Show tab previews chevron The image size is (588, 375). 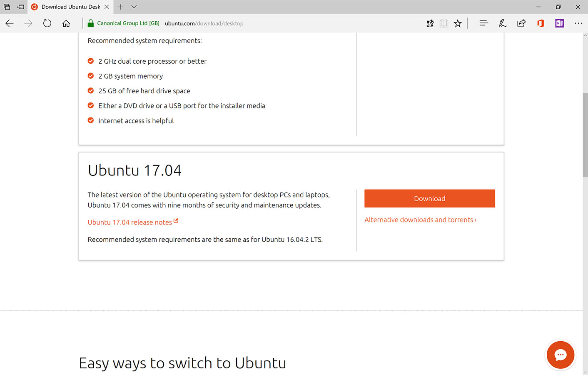point(134,7)
